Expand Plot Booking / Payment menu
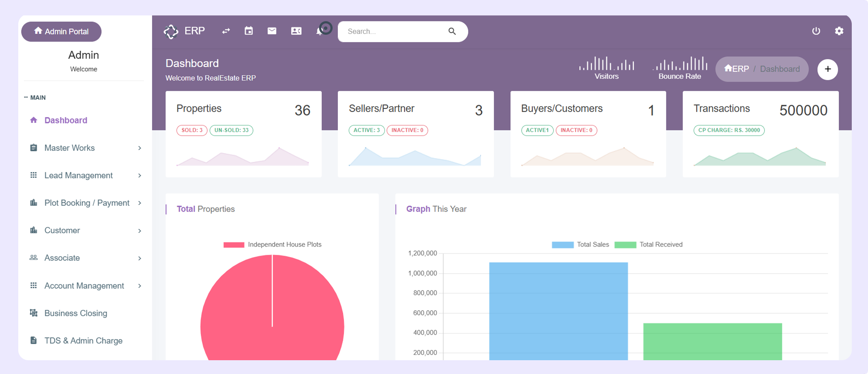 pyautogui.click(x=85, y=203)
